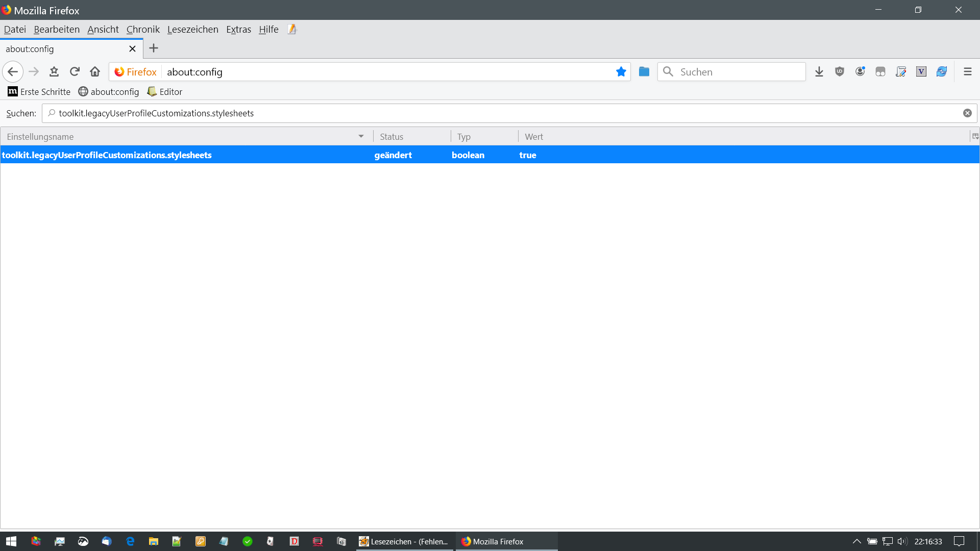Open the column picker icon at table right
This screenshot has height=551, width=980.
pyautogui.click(x=975, y=136)
